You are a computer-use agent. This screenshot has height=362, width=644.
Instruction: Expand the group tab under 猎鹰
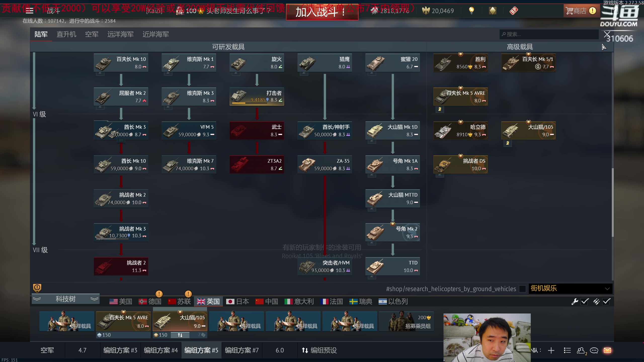tap(304, 73)
